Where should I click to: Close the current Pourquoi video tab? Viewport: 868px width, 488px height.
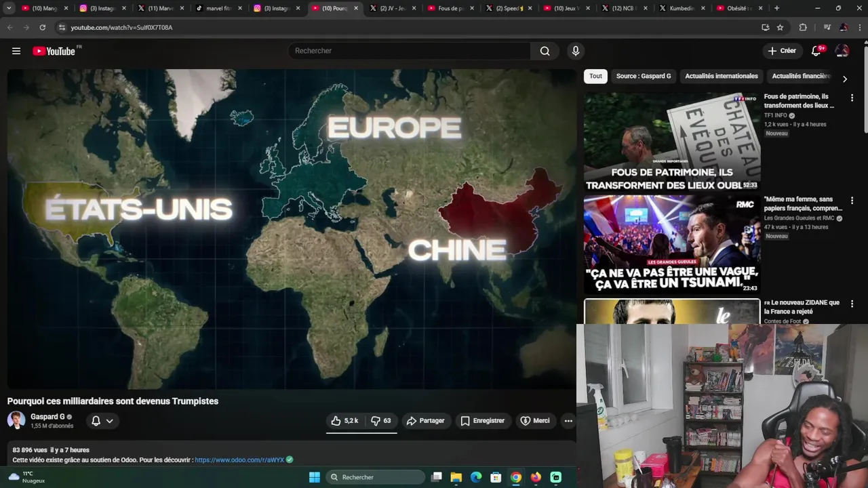pyautogui.click(x=356, y=8)
